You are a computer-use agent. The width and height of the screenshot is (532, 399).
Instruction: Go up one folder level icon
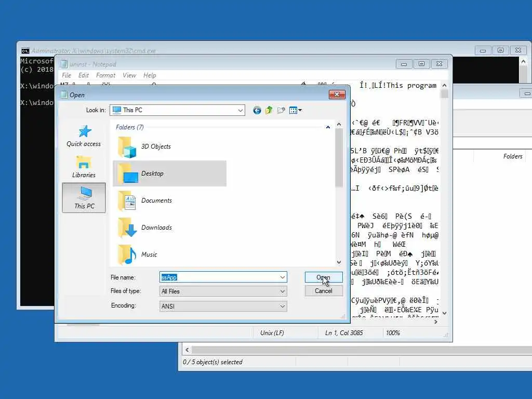(269, 110)
